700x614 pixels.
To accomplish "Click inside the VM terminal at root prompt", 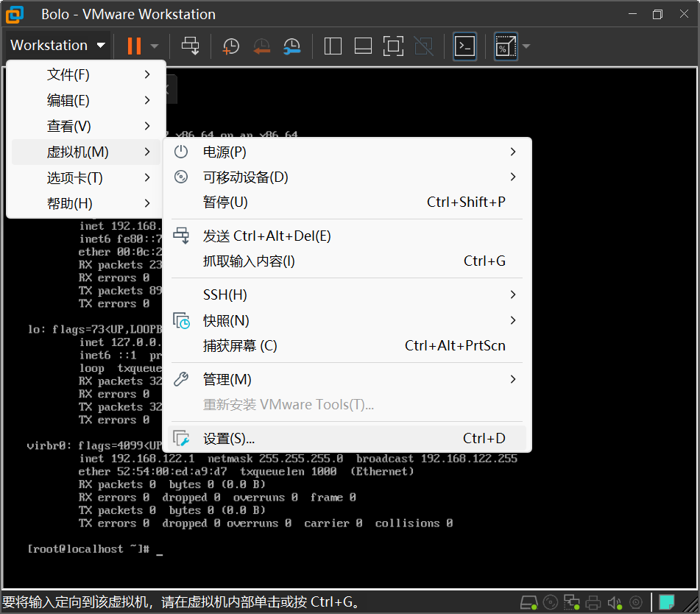I will (x=294, y=549).
